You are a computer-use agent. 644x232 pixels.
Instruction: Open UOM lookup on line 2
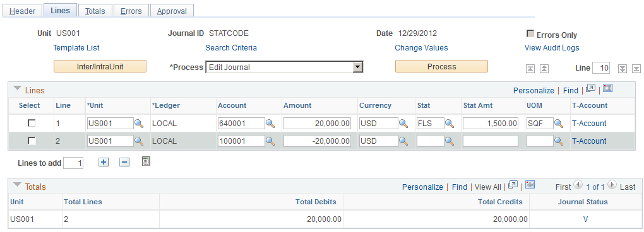tap(559, 141)
